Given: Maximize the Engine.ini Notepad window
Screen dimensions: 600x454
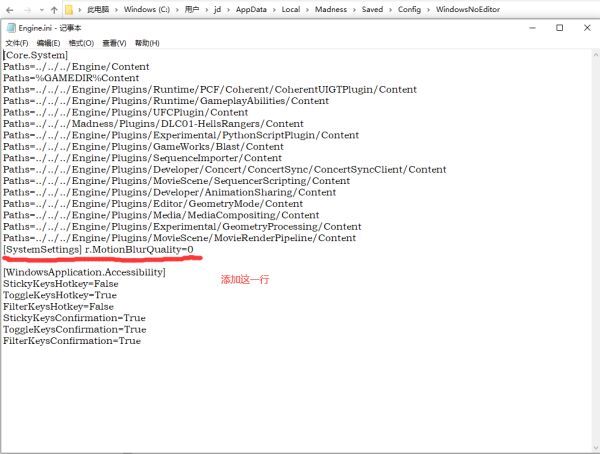Looking at the screenshot, I should 559,28.
